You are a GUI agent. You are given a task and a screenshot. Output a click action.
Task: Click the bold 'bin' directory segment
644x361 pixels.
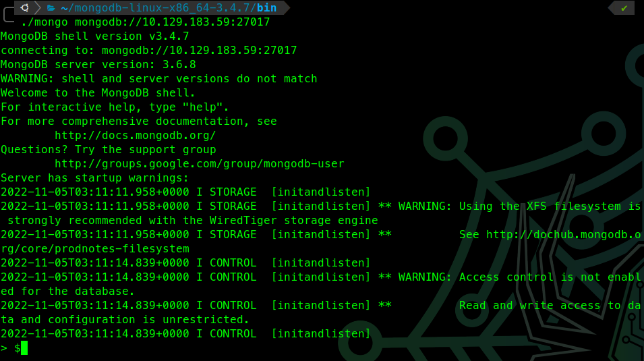[x=266, y=7]
